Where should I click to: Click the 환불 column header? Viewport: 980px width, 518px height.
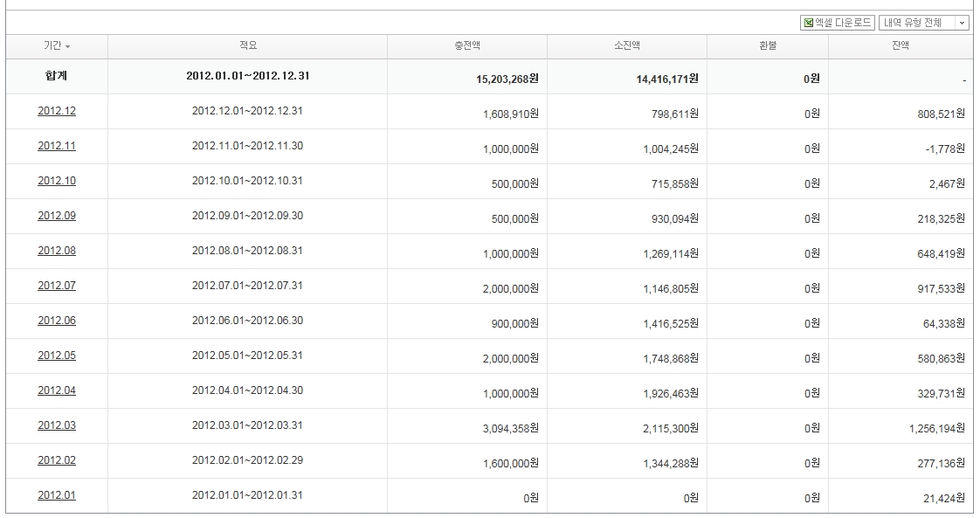click(767, 46)
